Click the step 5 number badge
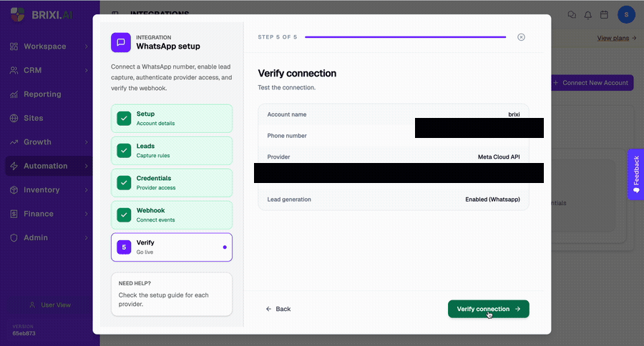 pos(124,247)
